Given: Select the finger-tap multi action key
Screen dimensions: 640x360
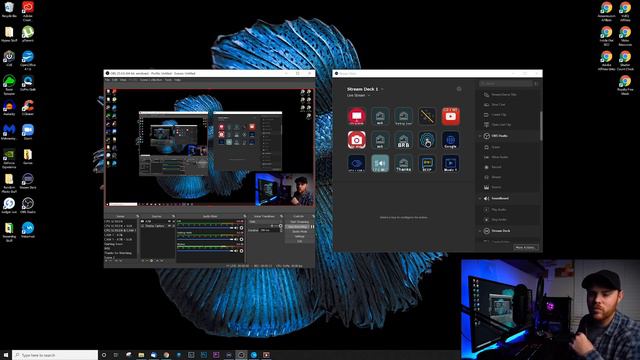Looking at the screenshot, I should tap(427, 140).
